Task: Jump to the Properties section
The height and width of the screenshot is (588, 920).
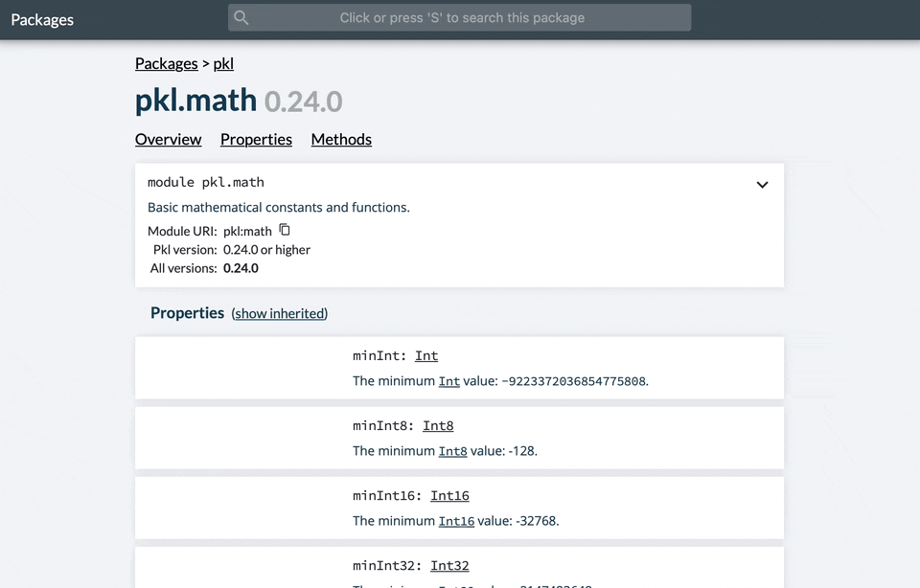Action: click(x=256, y=139)
